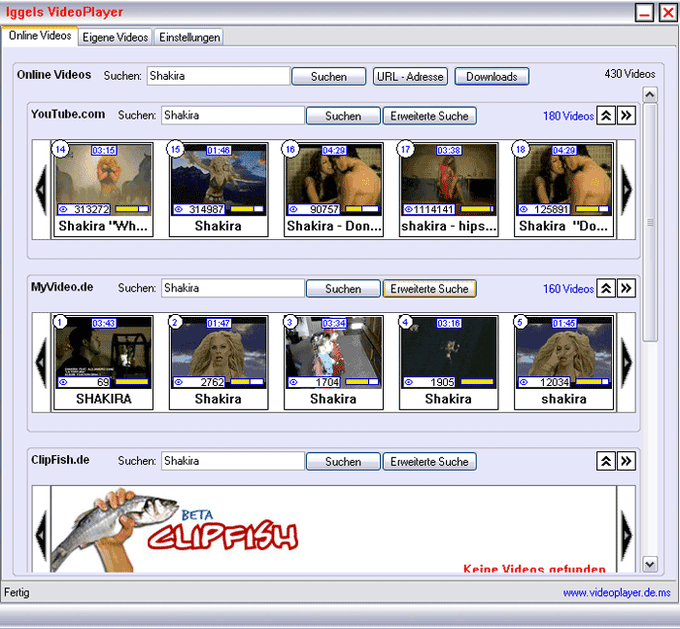Click the YouTube.com search input field
The height and width of the screenshot is (629, 680).
pos(232,115)
